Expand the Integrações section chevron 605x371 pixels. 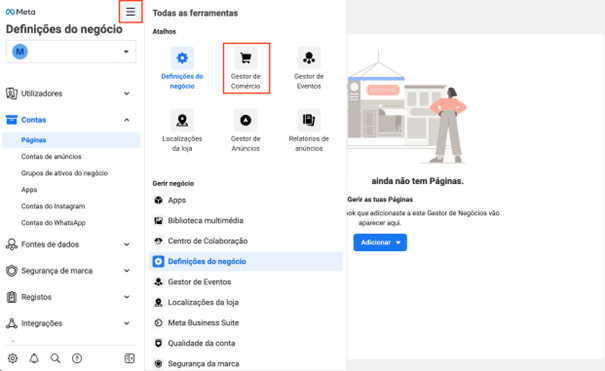[x=127, y=323]
